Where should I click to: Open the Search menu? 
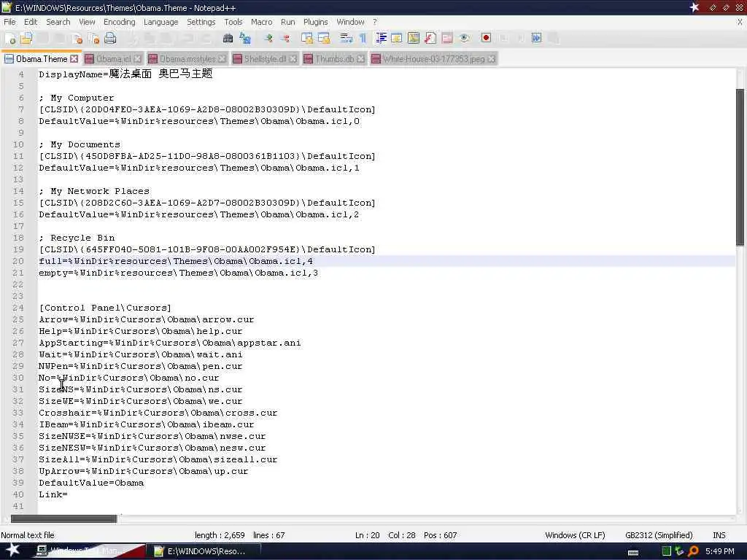coord(58,22)
